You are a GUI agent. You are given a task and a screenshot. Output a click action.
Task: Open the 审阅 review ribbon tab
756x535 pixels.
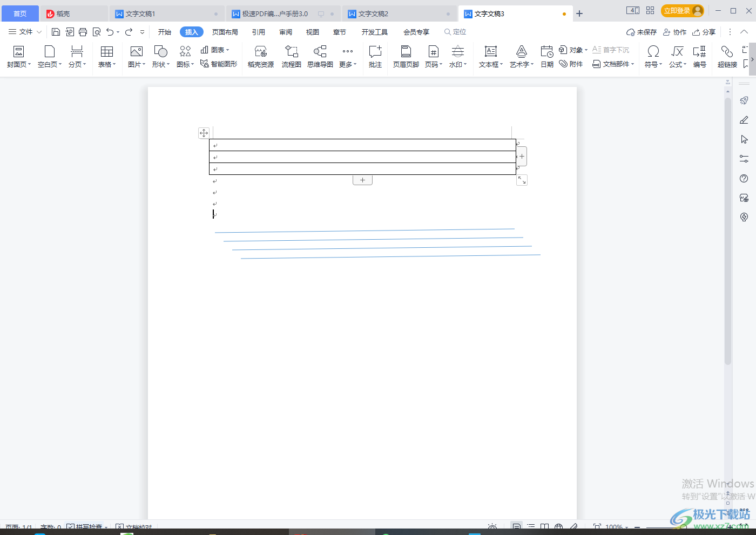tap(286, 32)
